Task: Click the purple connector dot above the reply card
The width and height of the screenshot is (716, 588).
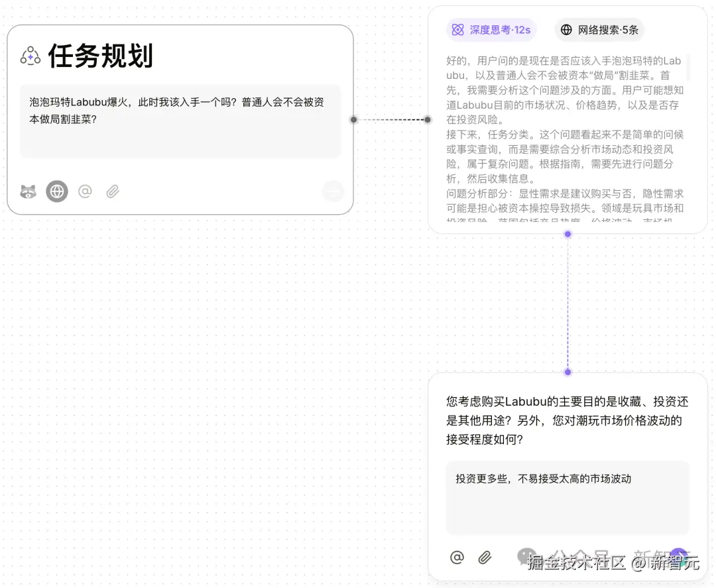Action: click(567, 372)
